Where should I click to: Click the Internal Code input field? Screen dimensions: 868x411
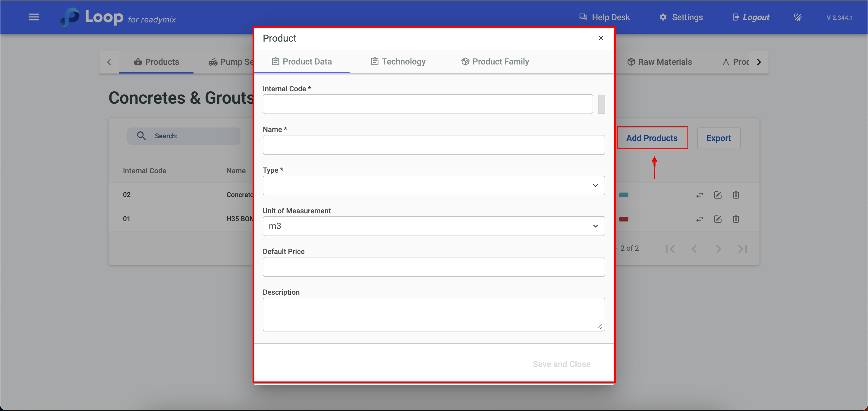427,104
